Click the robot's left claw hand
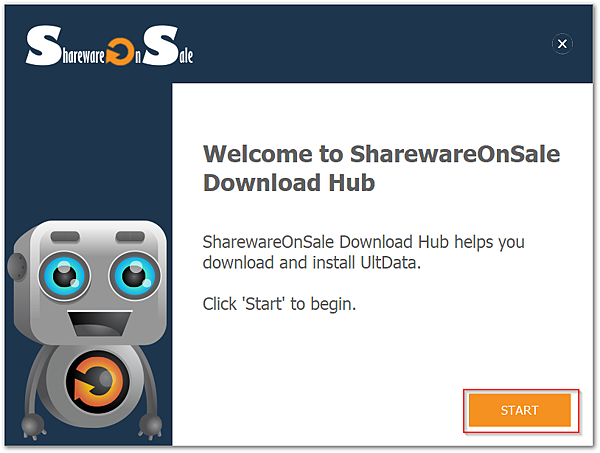The width and height of the screenshot is (600, 453). click(x=33, y=425)
